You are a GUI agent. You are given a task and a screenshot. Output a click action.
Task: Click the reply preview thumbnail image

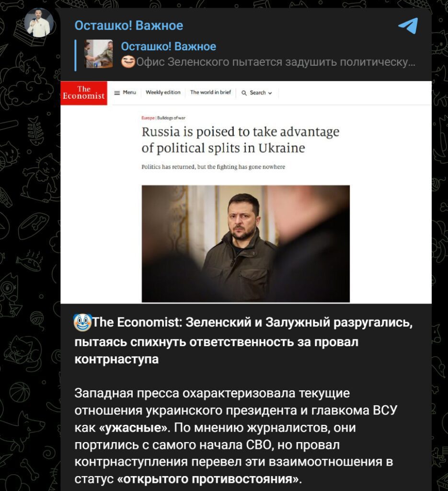click(x=99, y=54)
